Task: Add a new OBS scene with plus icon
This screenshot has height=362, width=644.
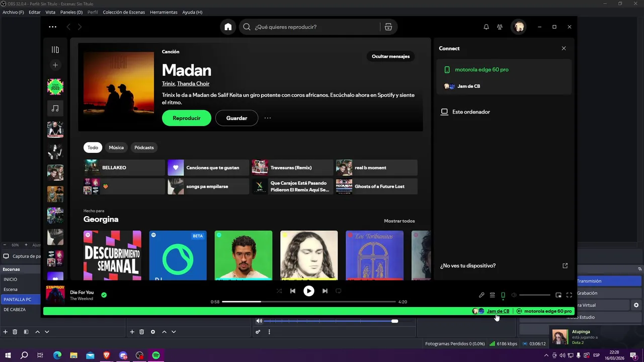Action: click(6, 332)
